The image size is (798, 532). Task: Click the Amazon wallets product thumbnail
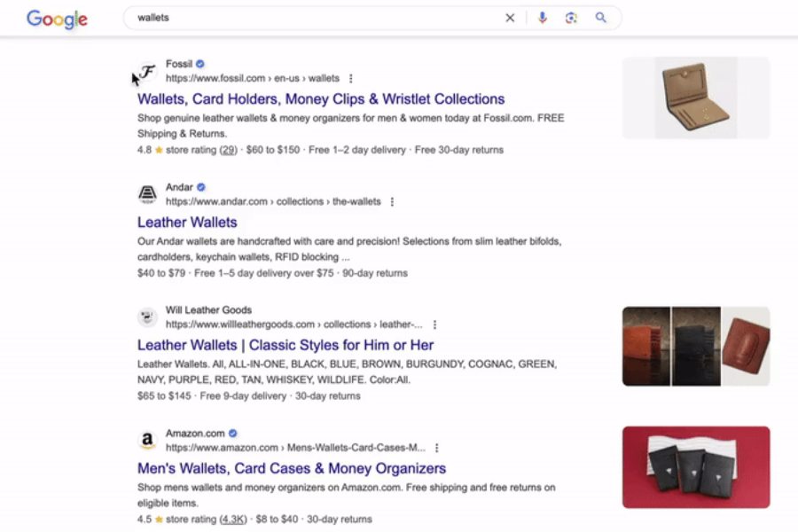pyautogui.click(x=696, y=468)
